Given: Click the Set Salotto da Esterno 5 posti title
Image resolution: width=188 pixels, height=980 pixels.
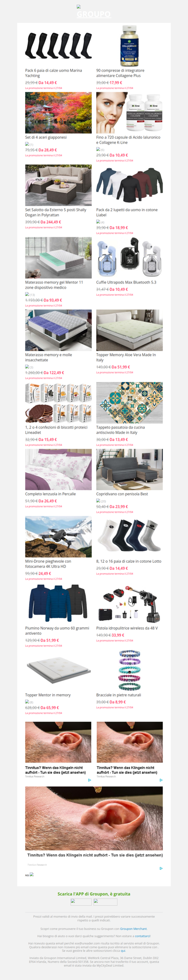Looking at the screenshot, I should tap(55, 212).
